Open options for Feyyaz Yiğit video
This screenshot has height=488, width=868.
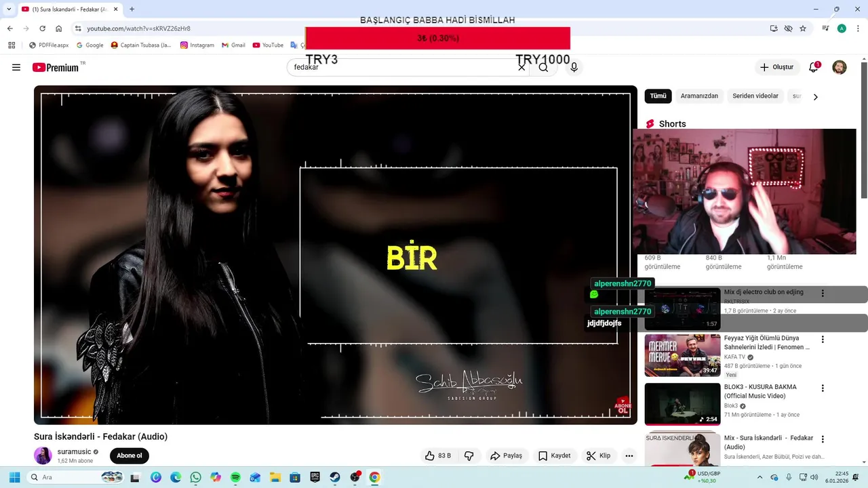click(823, 340)
